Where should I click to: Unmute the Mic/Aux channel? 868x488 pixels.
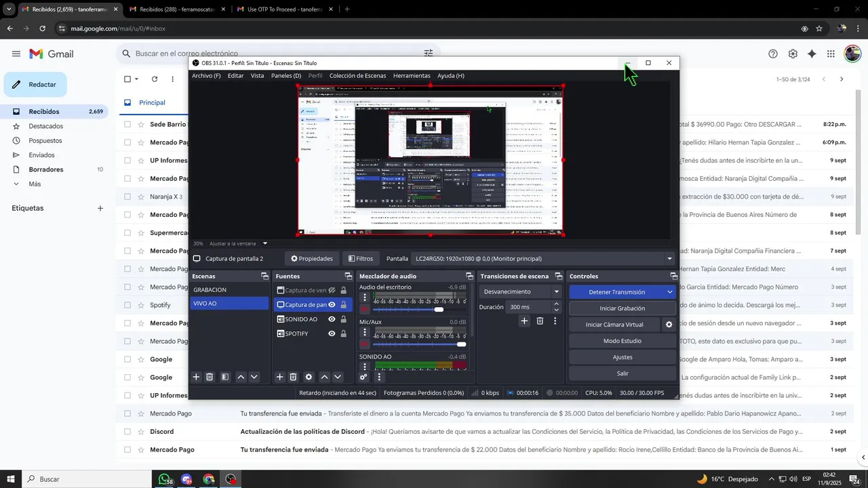(365, 344)
